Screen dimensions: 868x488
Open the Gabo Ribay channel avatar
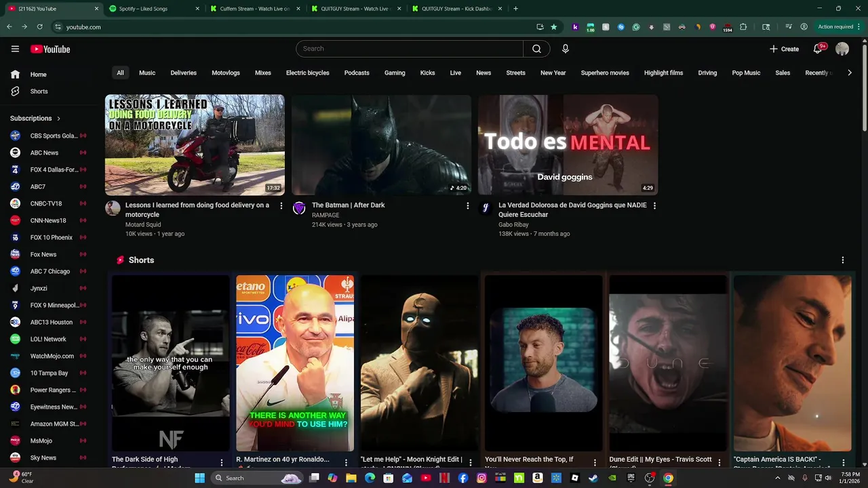[486, 208]
